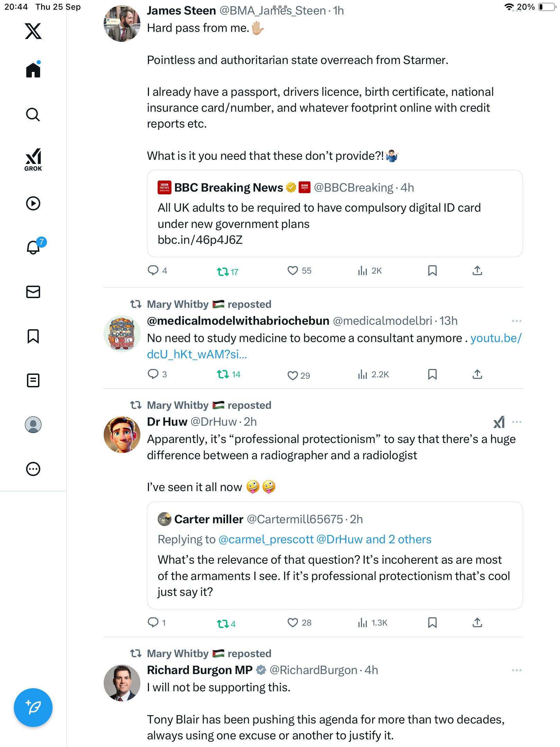This screenshot has width=560, height=747.
Task: Open the video play sidebar icon
Action: click(x=33, y=203)
